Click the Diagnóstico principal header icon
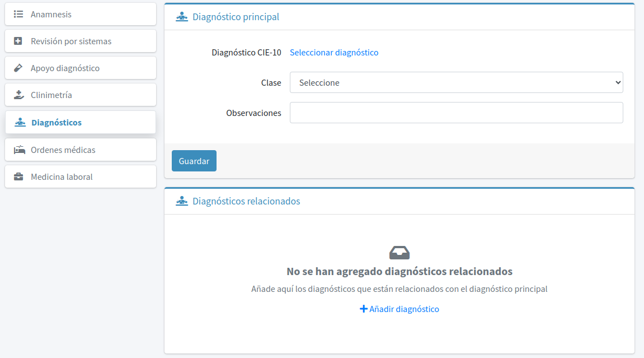Viewport: 644px width, 358px height. pos(182,17)
